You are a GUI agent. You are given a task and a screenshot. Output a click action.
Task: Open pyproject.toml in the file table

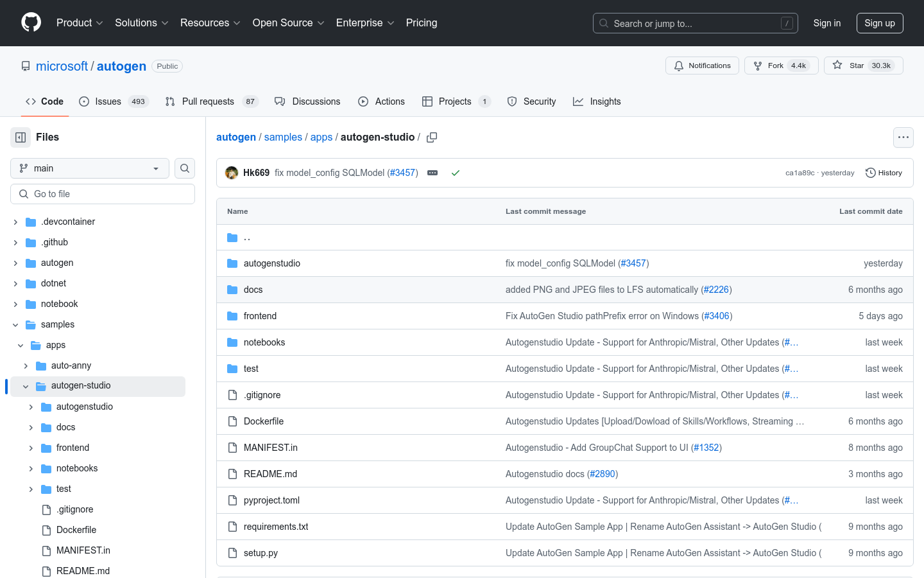[x=271, y=500]
